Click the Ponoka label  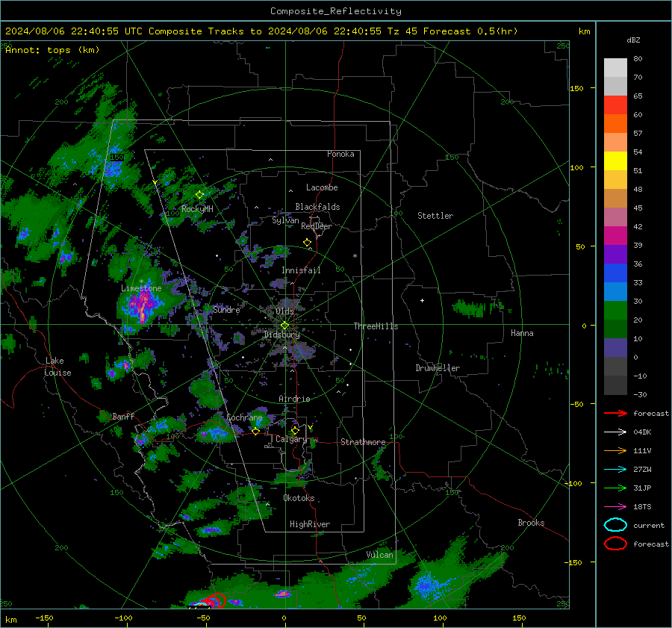tap(340, 155)
